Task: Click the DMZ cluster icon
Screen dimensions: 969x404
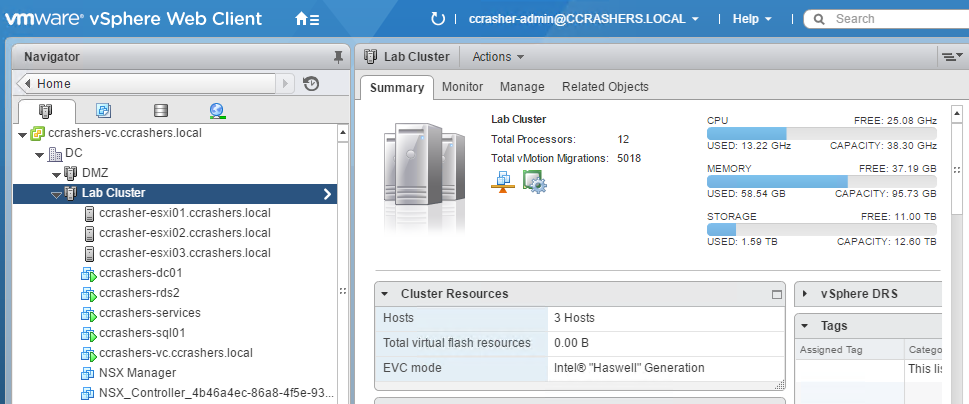Action: (x=71, y=174)
